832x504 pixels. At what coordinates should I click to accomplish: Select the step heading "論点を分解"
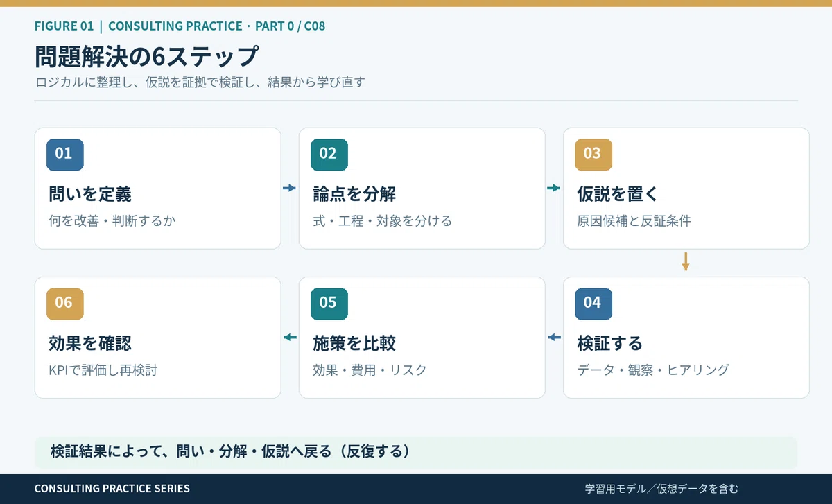pos(354,194)
